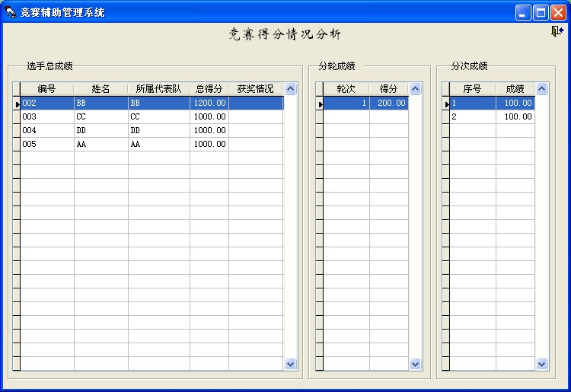Click the 编号 column header

[x=47, y=89]
